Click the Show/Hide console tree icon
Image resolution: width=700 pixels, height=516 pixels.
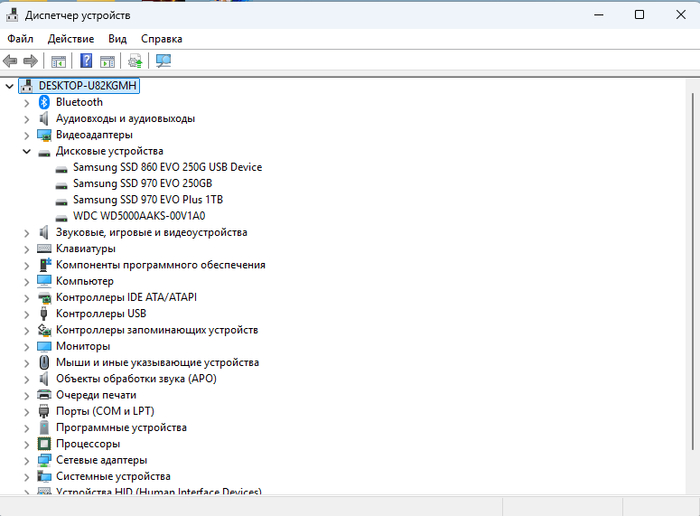(59, 61)
